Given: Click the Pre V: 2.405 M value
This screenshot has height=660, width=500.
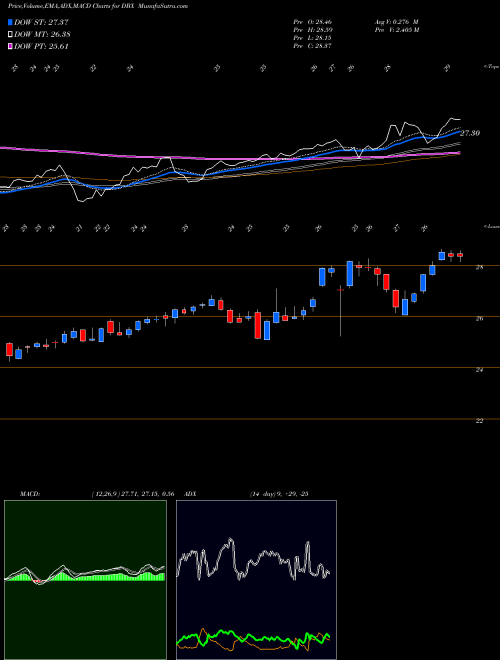Looking at the screenshot, I should click(x=395, y=30).
